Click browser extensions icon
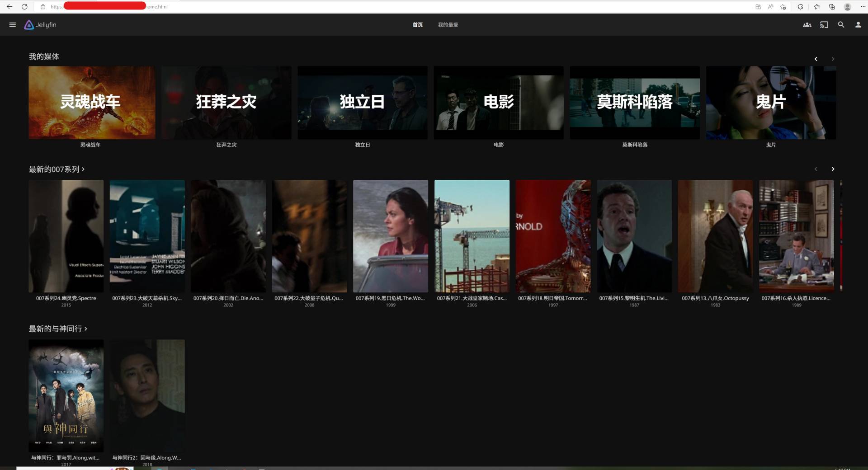868x470 pixels. pos(801,7)
